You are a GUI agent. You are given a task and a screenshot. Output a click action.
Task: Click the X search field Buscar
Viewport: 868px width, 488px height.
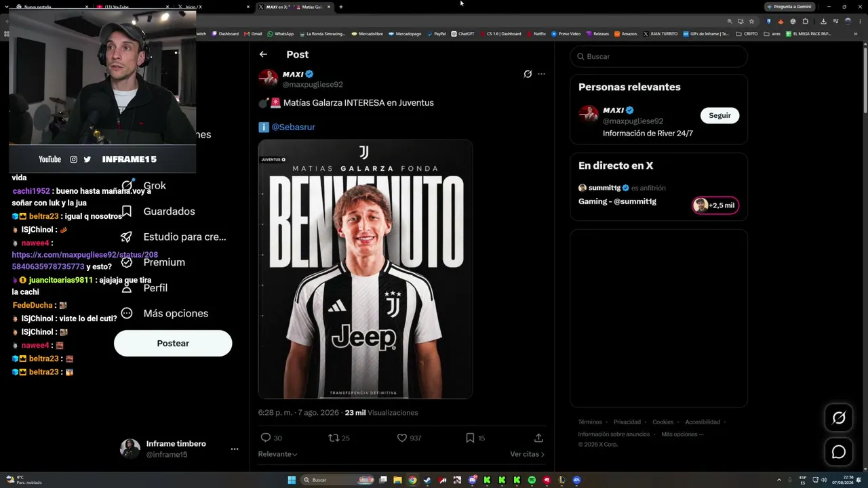coord(658,56)
